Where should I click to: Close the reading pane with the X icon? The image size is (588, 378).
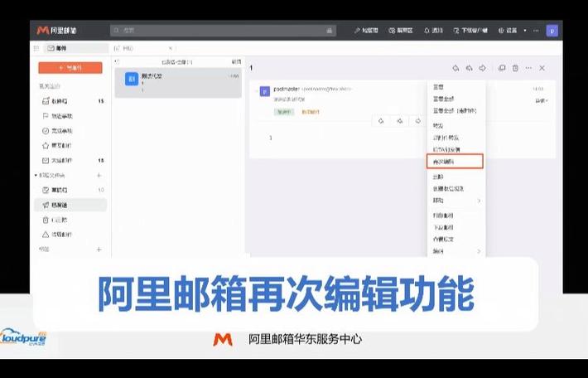(x=542, y=68)
